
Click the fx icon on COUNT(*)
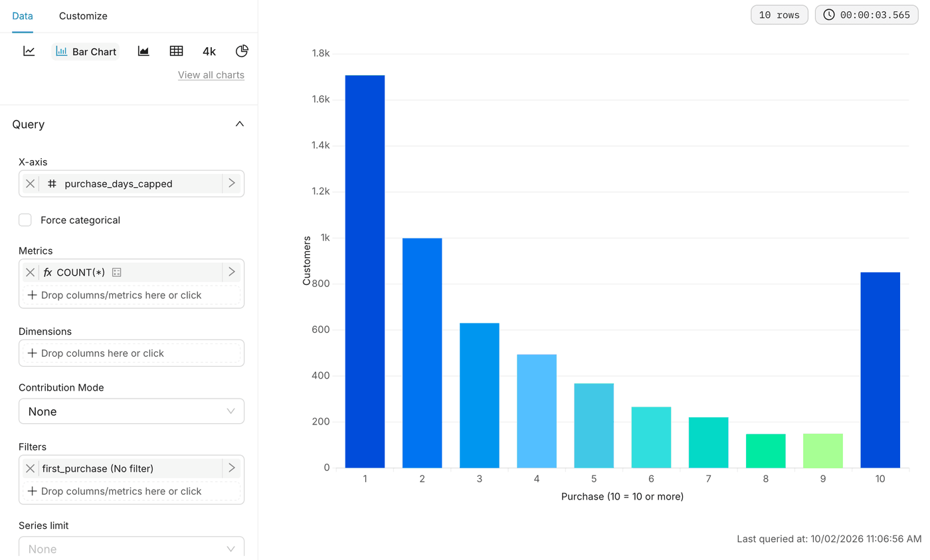click(x=48, y=272)
